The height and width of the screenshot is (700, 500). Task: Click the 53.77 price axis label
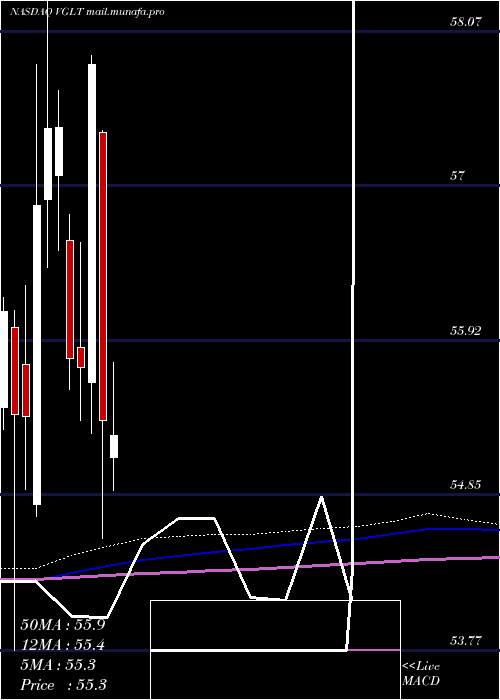[x=466, y=641]
